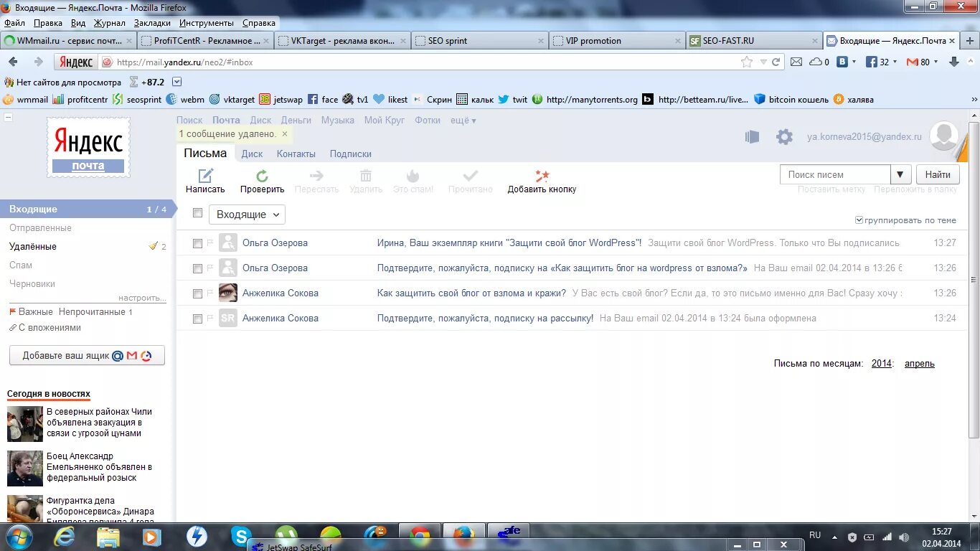Click the themes icon beside the gear
Viewport: 980px width, 551px height.
[752, 136]
